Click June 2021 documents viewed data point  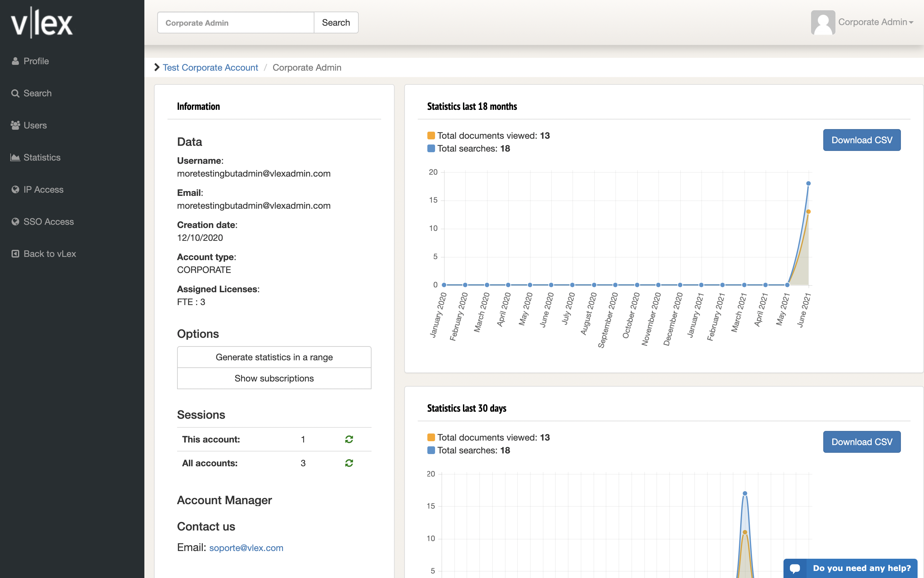pyautogui.click(x=808, y=212)
